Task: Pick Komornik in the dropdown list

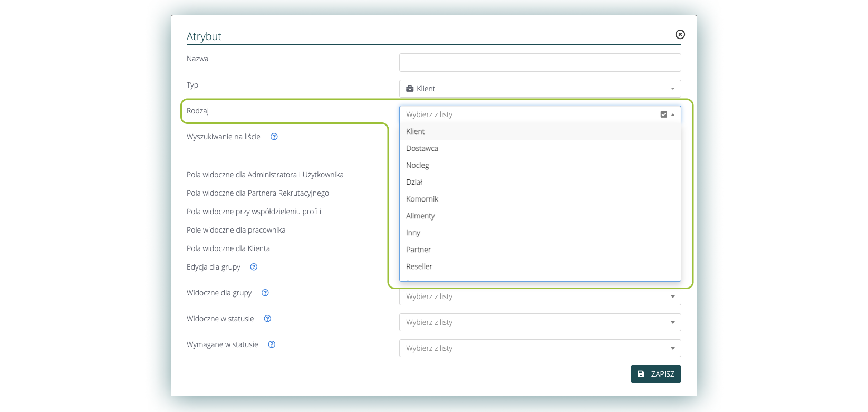Action: pyautogui.click(x=422, y=199)
